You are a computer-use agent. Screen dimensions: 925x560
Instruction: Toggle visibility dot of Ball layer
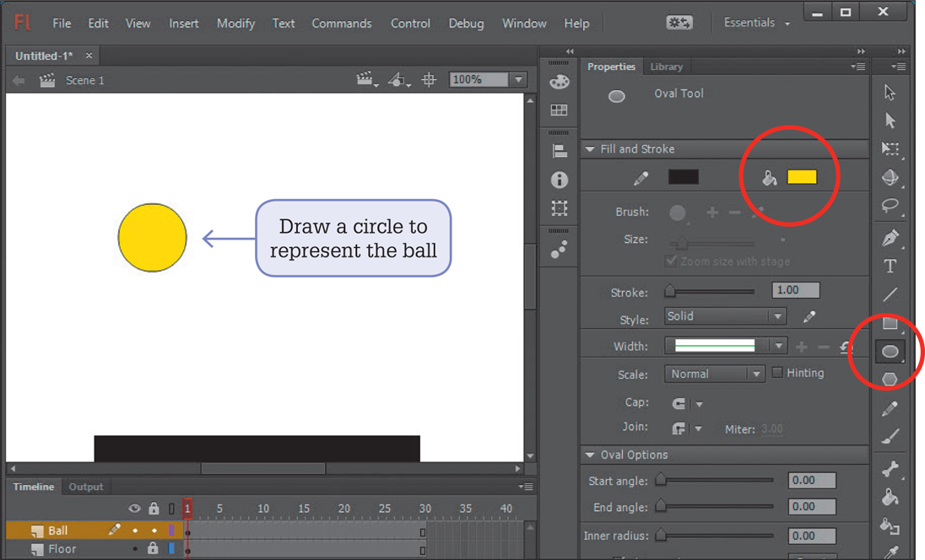click(135, 530)
